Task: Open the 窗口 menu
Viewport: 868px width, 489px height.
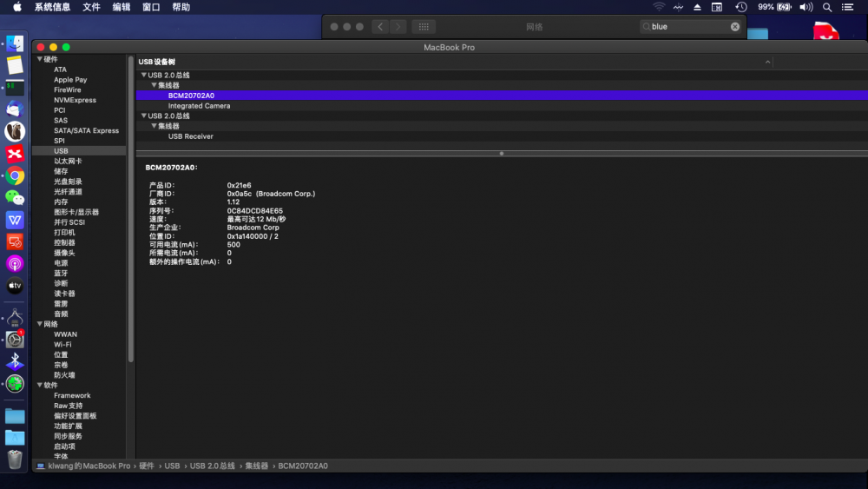Action: (x=151, y=7)
